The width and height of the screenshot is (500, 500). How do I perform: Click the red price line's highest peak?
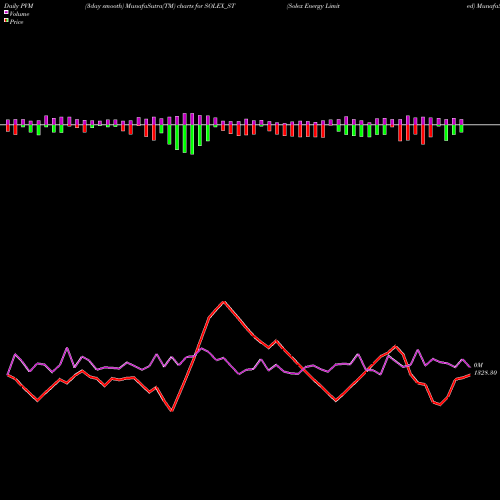tap(224, 302)
